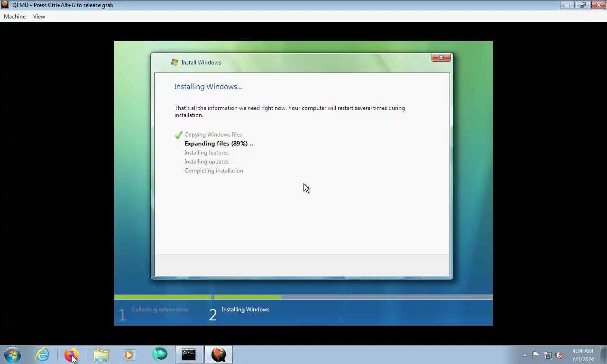This screenshot has width=607, height=364.
Task: Click the 'Installing Windows...' heading
Action: (208, 86)
